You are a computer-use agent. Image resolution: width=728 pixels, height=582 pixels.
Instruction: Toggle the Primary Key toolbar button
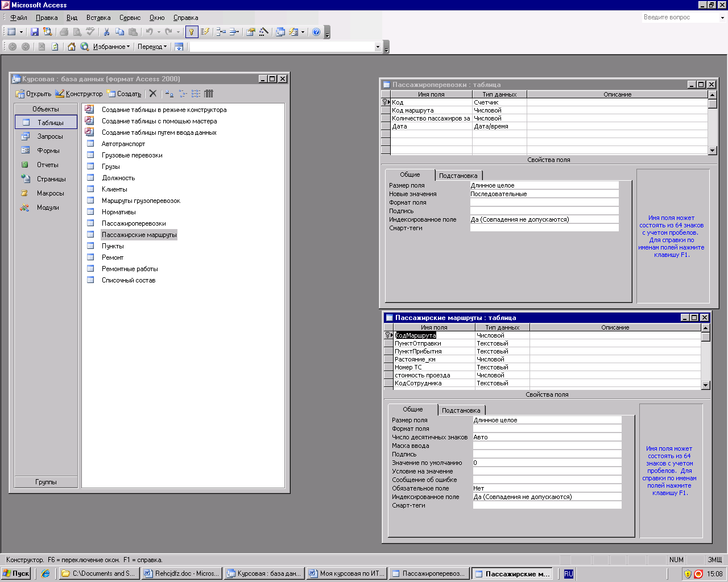pos(192,32)
